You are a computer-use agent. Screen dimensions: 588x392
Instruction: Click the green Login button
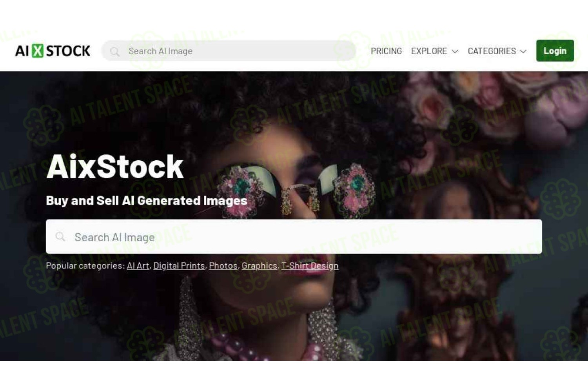coord(555,51)
